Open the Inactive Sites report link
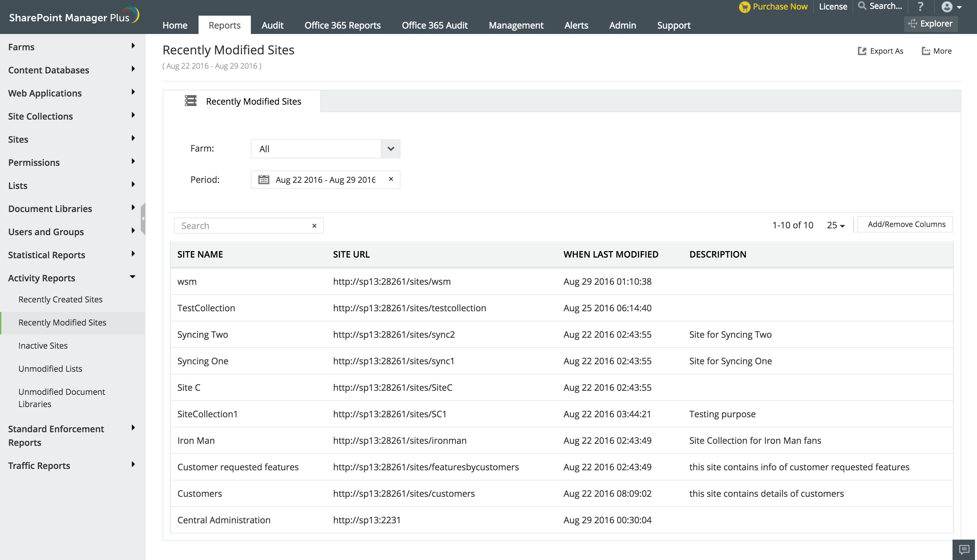977x560 pixels. (x=43, y=345)
